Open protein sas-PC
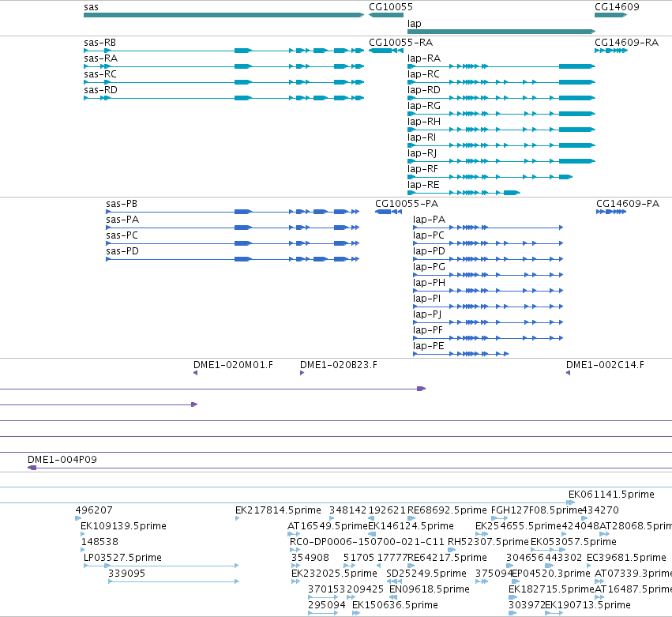The image size is (672, 617). 122,235
